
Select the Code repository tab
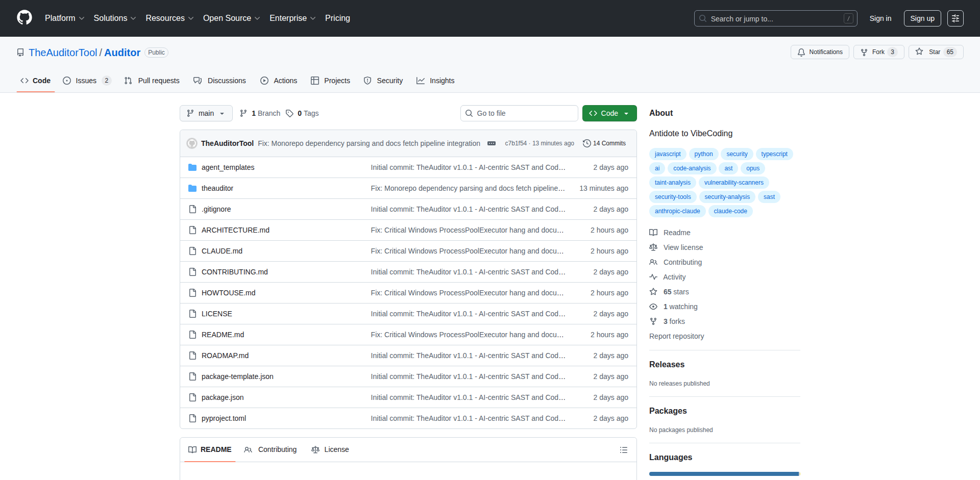tap(36, 81)
